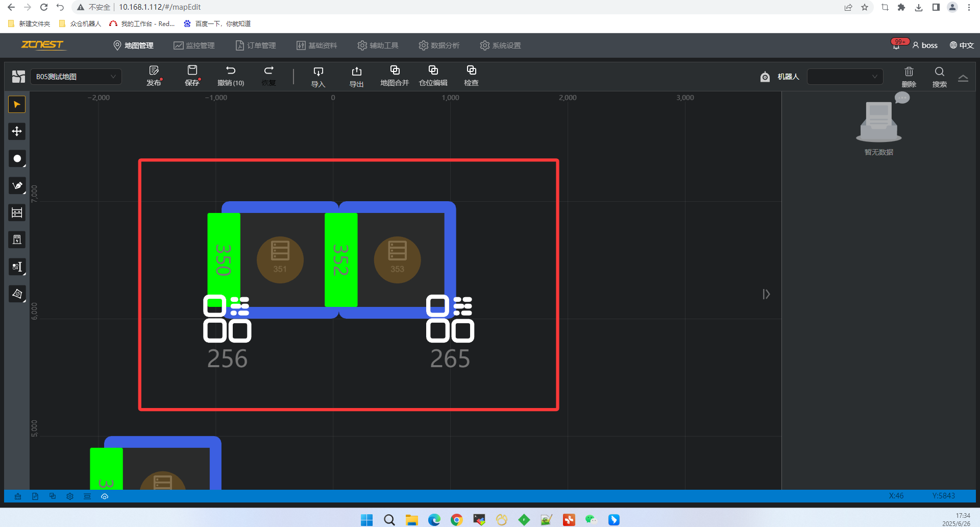Click the browser address bar URL
The image size is (980, 527).
tap(160, 7)
